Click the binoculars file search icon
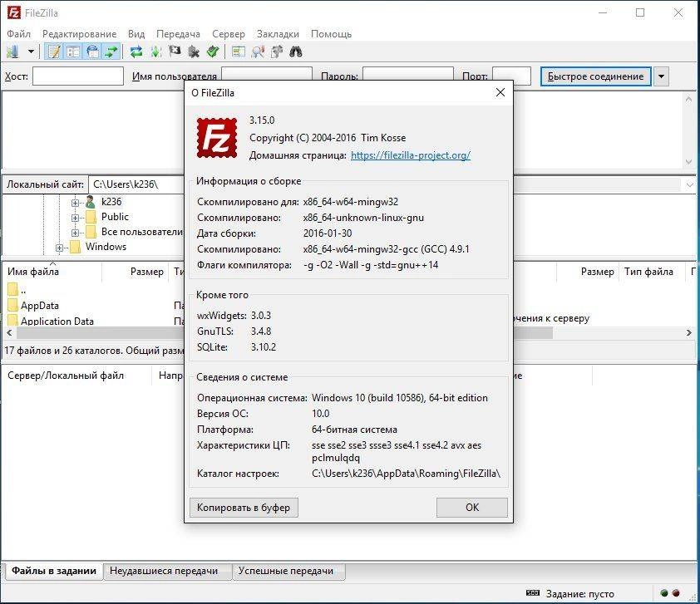Screen dimensions: 700x604 tap(296, 52)
